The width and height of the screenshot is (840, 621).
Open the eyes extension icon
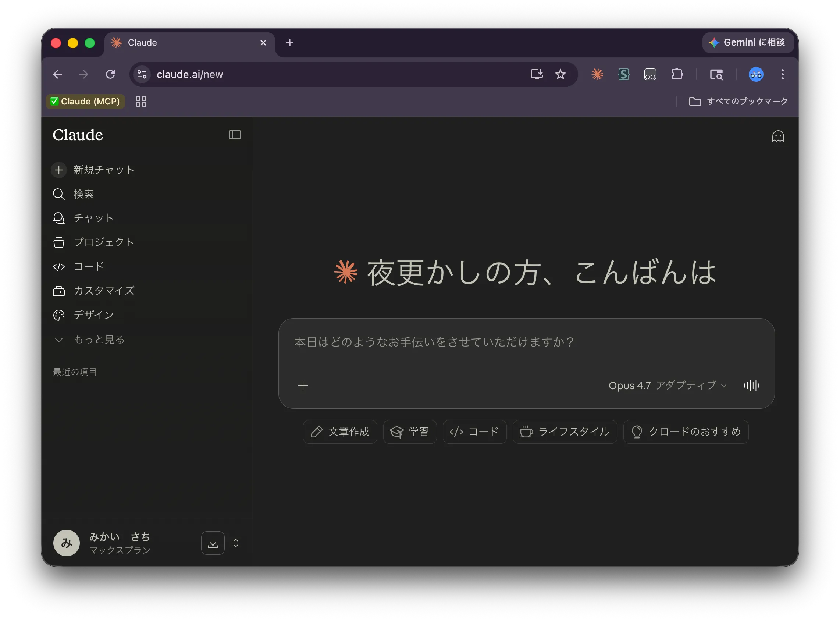click(650, 74)
